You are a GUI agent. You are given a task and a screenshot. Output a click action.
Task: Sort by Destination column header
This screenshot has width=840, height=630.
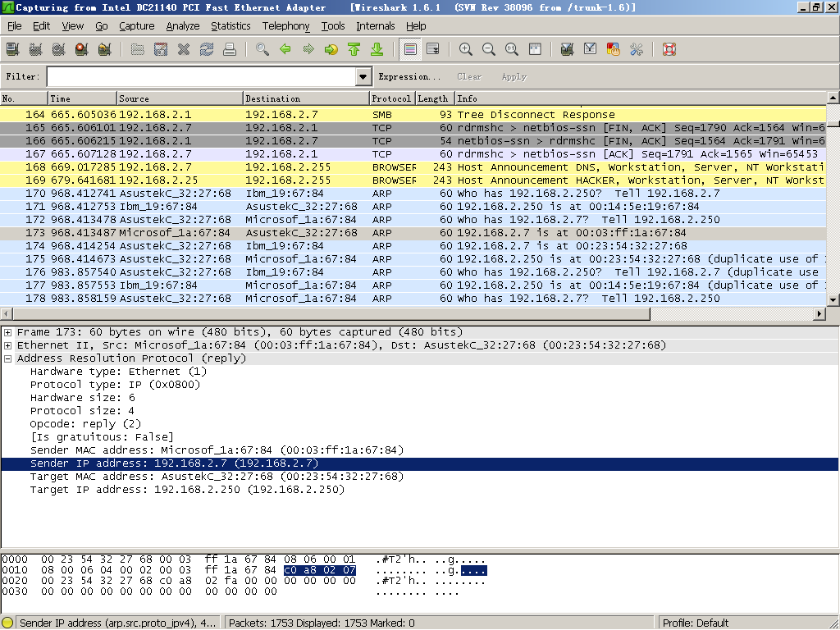point(307,98)
